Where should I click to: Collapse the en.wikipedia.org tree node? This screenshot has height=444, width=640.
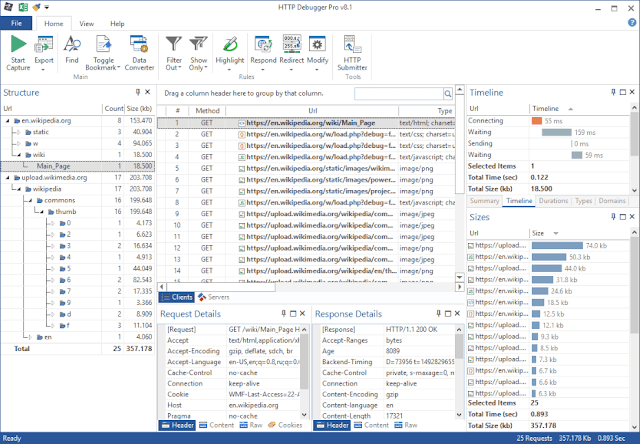click(7, 121)
